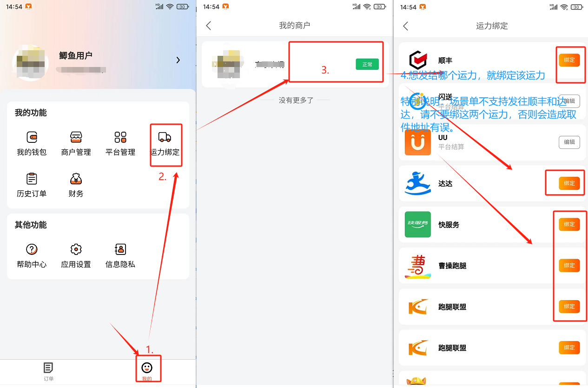This screenshot has height=388, width=588.
Task: Tap the 14:54 clock on 我的商户 screen
Action: (x=211, y=7)
